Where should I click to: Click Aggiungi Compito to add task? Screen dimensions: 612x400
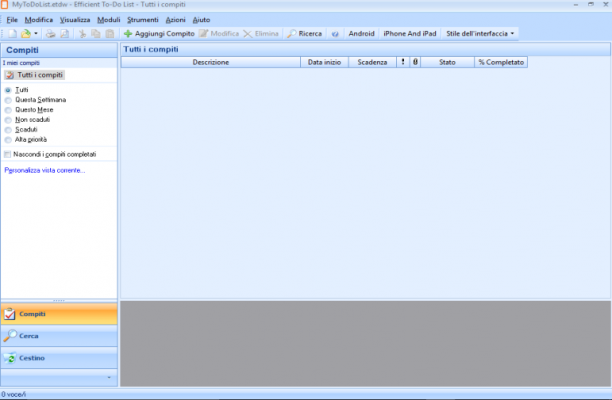[159, 34]
